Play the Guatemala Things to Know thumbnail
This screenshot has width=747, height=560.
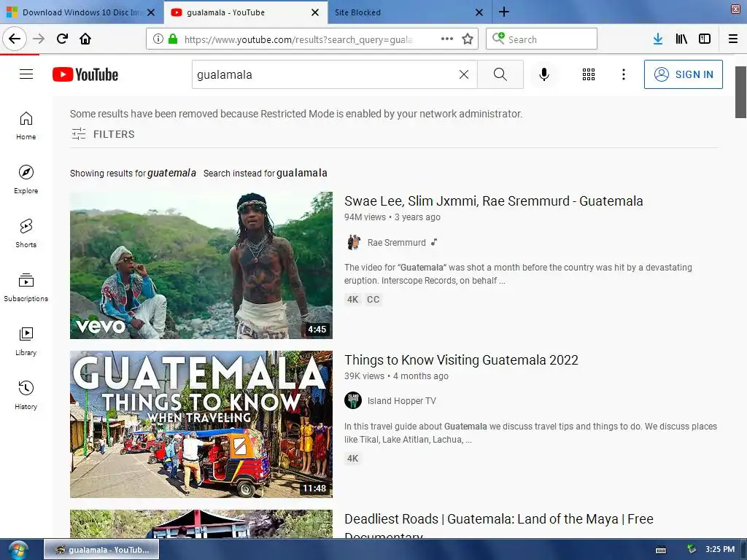(201, 424)
